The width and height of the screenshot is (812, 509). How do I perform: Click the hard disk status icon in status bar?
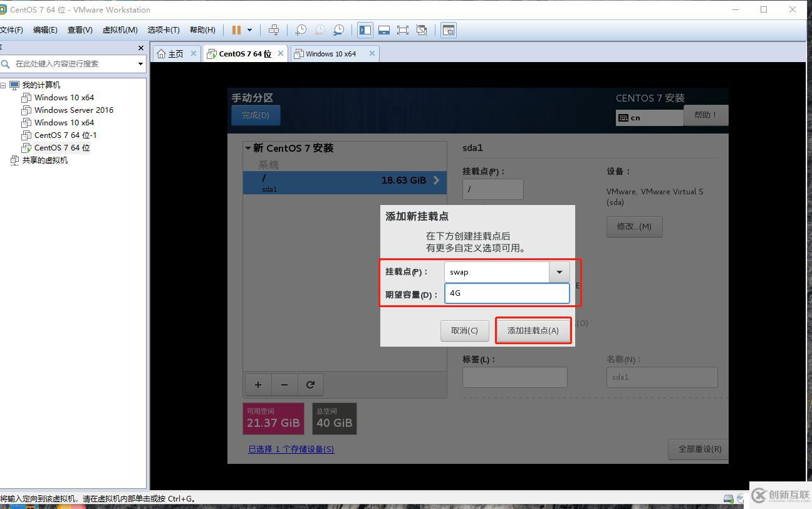pyautogui.click(x=729, y=499)
